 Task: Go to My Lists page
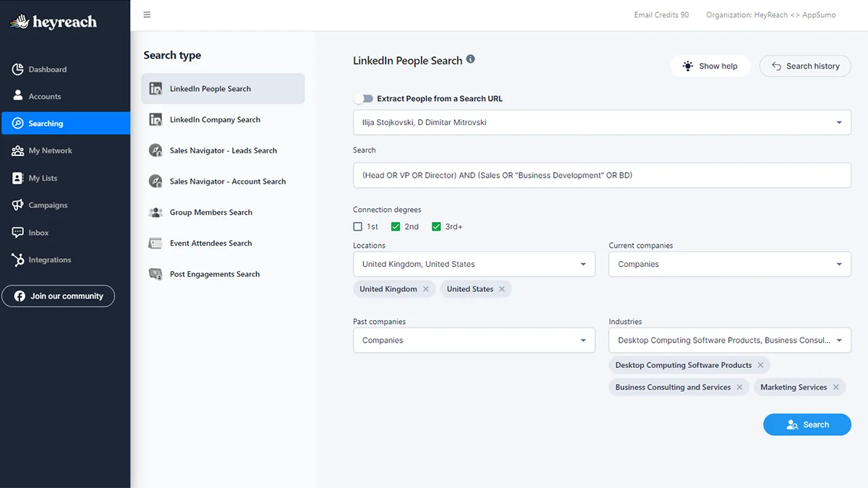(65, 178)
